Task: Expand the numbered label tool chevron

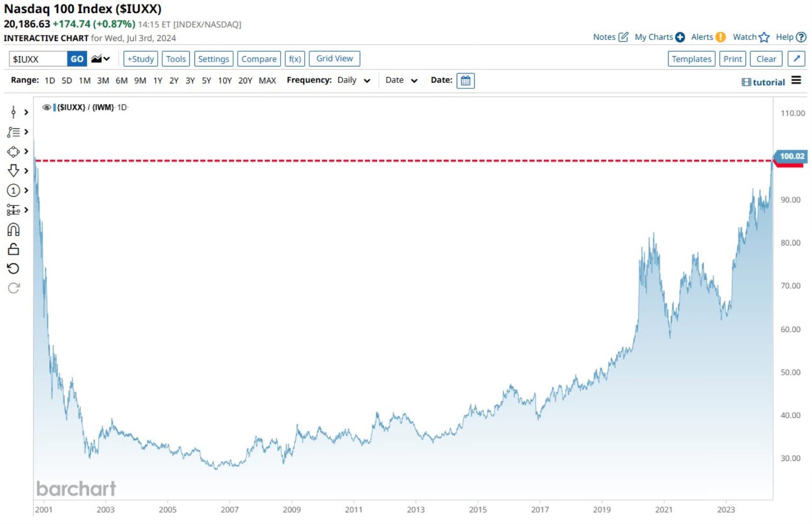Action: click(x=26, y=190)
